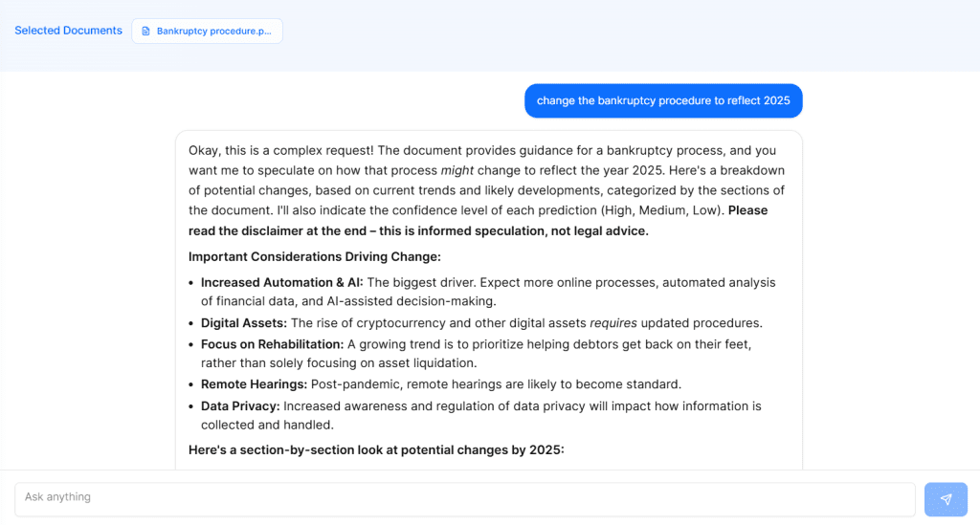Viewport: 980px width, 525px height.
Task: Click the file icon in document chip
Action: tap(146, 31)
